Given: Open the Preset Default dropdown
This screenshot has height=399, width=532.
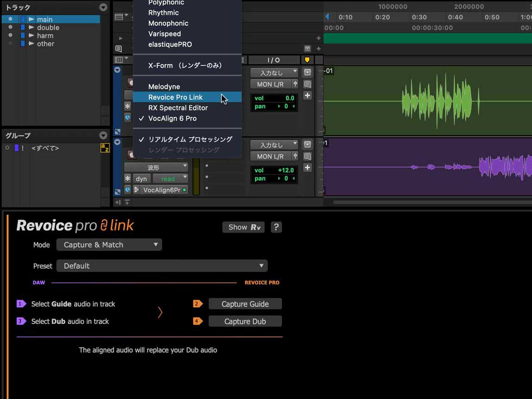Looking at the screenshot, I should point(162,266).
